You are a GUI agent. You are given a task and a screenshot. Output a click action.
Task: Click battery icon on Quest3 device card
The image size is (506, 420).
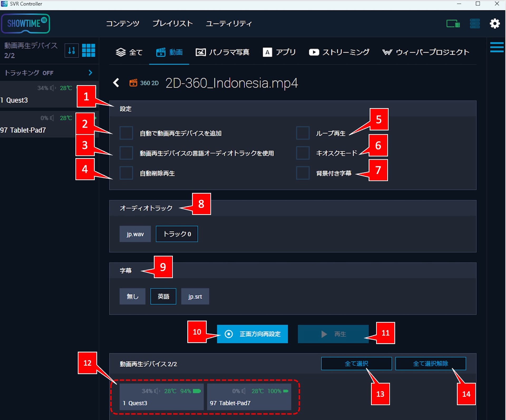click(197, 391)
